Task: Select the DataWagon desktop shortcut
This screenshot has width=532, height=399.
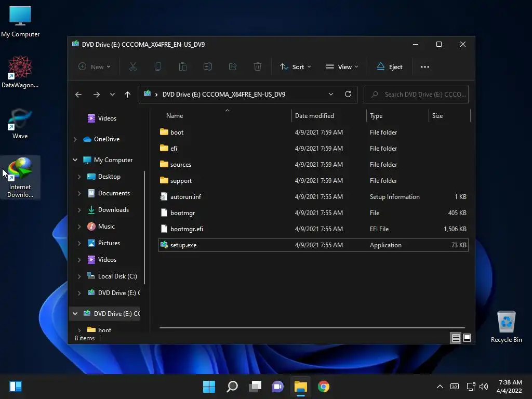Action: point(20,72)
